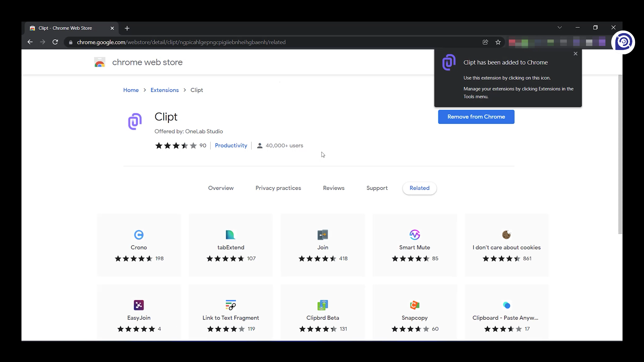This screenshot has width=644, height=362.
Task: Open the Privacy practices tab
Action: (x=278, y=188)
